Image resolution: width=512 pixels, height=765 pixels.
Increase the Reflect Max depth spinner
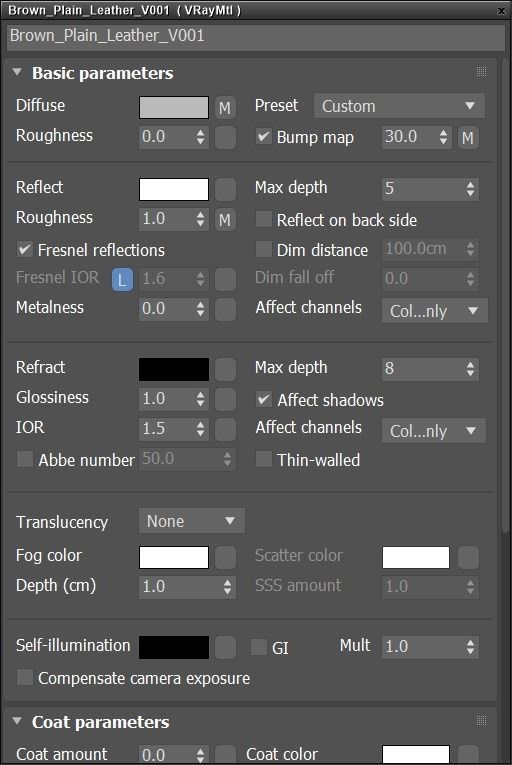(470, 184)
